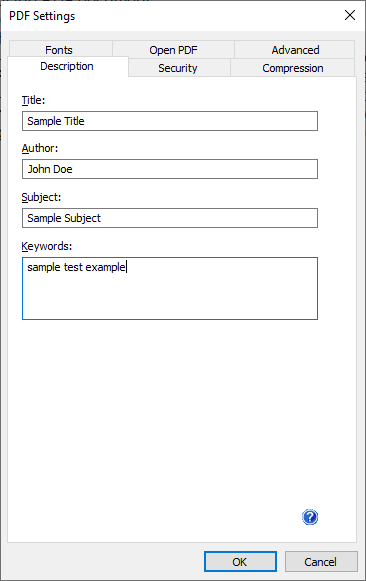Confirm settings with the OK button
The image size is (366, 581).
tap(240, 562)
